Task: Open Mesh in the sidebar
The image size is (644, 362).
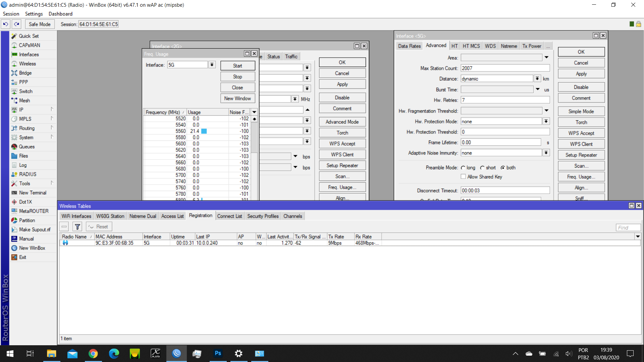Action: coord(24,101)
